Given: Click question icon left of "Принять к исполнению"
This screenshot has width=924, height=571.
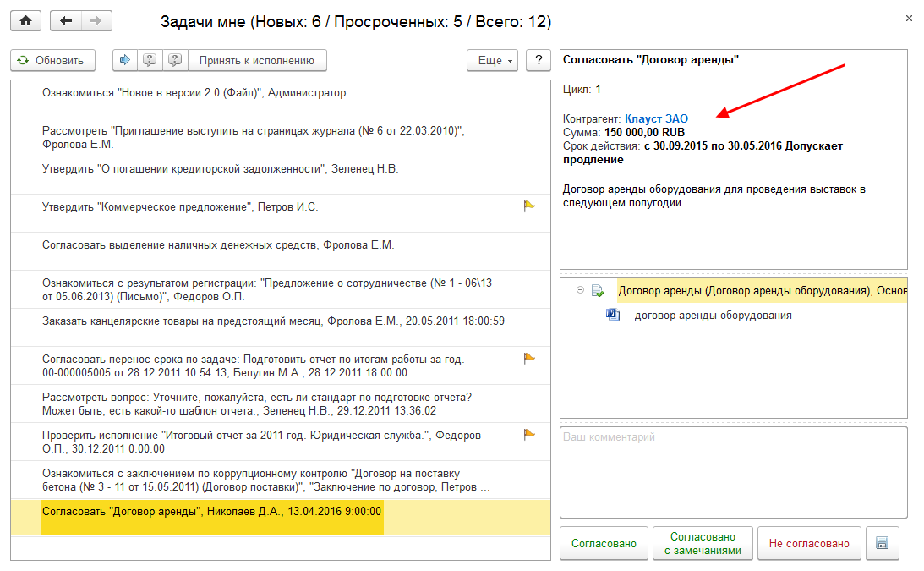Looking at the screenshot, I should click(174, 60).
